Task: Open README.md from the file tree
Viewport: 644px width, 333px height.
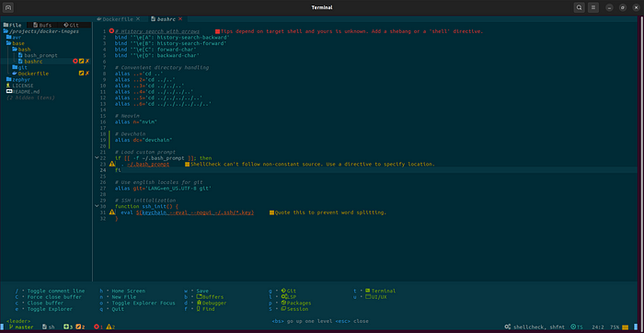Action: tap(23, 92)
